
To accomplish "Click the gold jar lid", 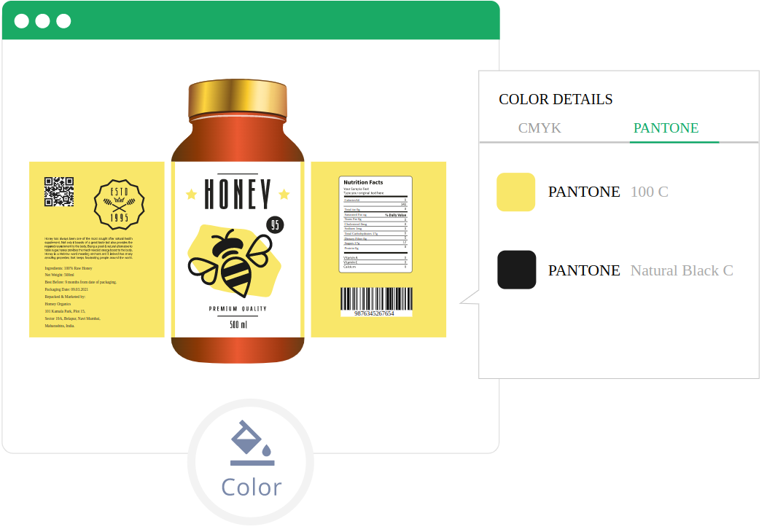I will coord(238,100).
